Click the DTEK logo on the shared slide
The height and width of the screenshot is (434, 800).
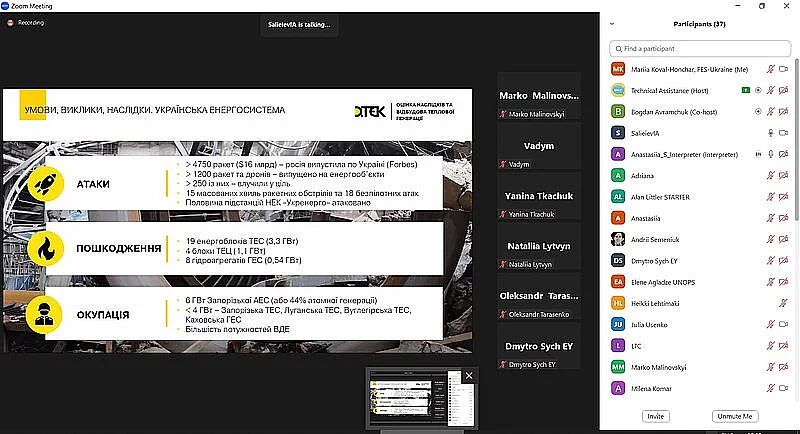pos(370,111)
